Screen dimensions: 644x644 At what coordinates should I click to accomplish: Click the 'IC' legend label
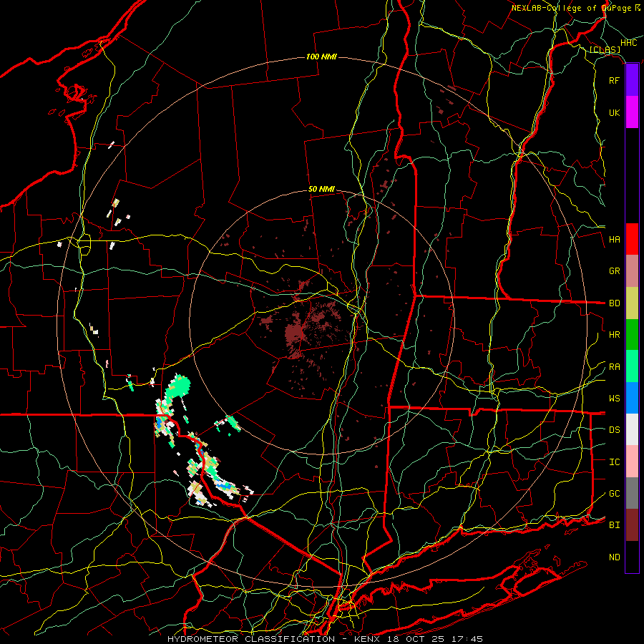click(x=614, y=462)
